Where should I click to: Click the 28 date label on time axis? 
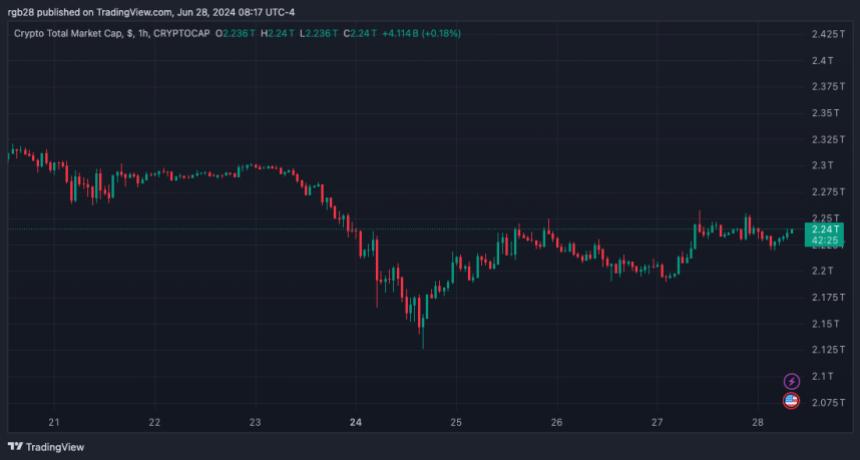point(758,422)
